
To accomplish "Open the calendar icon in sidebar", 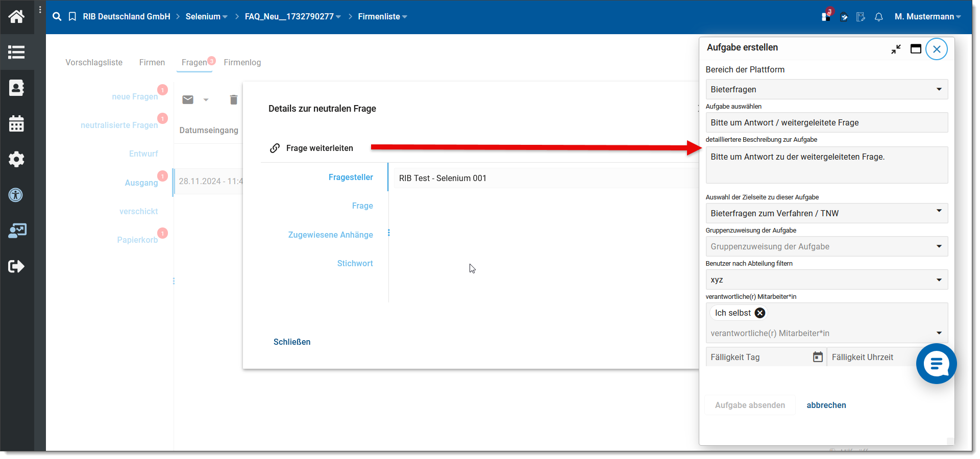I will 16,123.
